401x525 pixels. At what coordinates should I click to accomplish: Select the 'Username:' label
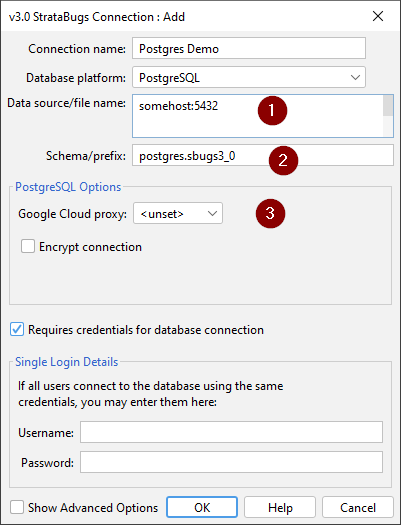[46, 433]
